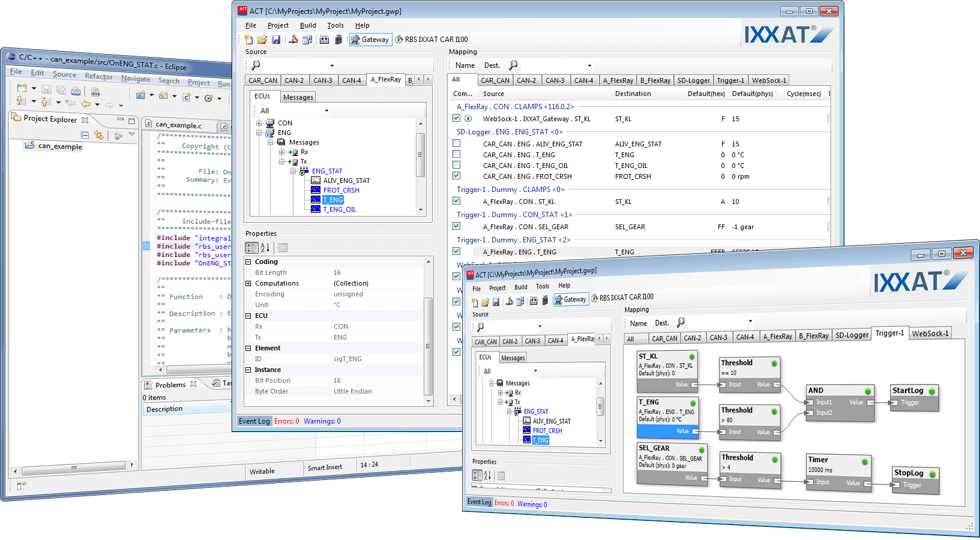The height and width of the screenshot is (540, 980).
Task: Collapse the ECU properties group
Action: (248, 316)
